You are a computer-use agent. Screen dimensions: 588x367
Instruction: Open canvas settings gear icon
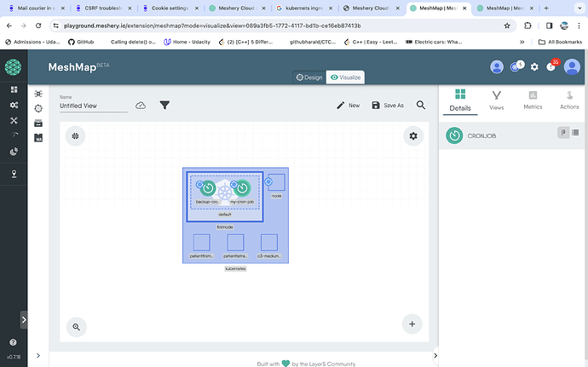coord(413,135)
